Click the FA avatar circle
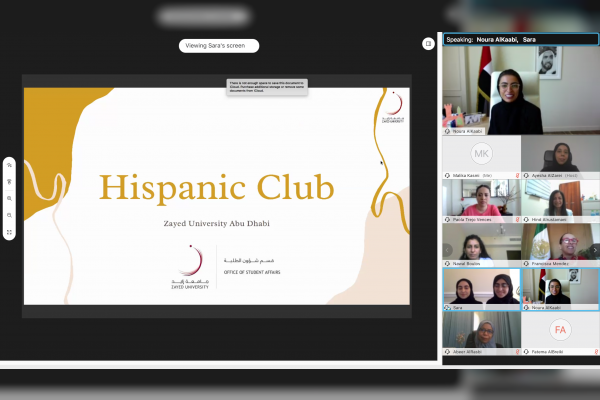Image resolution: width=600 pixels, height=400 pixels. click(560, 330)
